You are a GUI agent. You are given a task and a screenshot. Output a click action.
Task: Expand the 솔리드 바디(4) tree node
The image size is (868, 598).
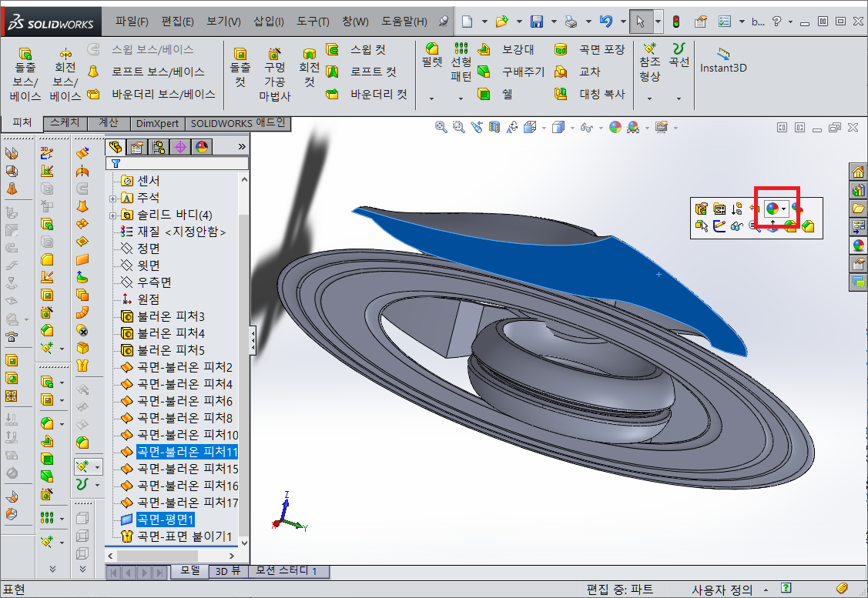tap(112, 215)
